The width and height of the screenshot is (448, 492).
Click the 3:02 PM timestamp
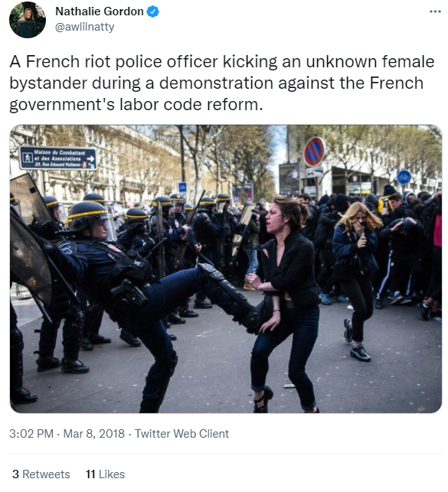click(31, 434)
